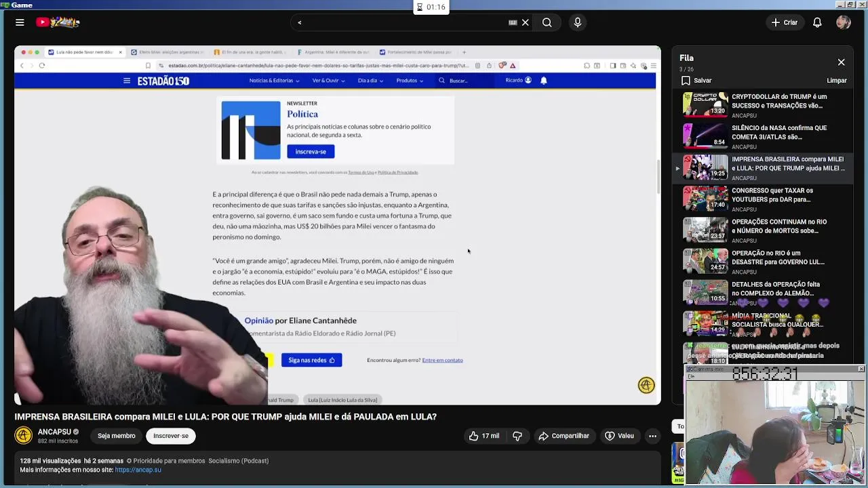Viewport: 868px width, 488px height.
Task: Click the webpage vertical scrollbar in video
Action: pos(658,178)
